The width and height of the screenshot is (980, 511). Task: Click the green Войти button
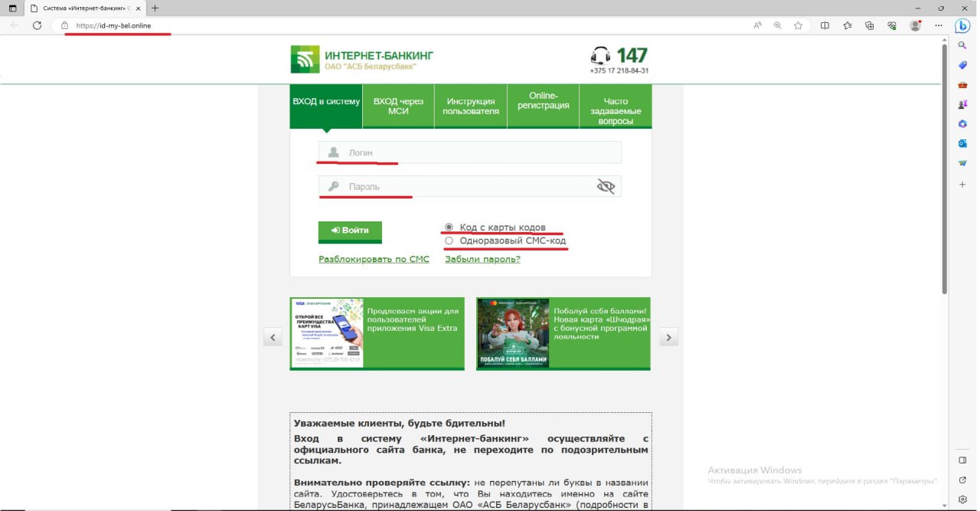(x=350, y=231)
